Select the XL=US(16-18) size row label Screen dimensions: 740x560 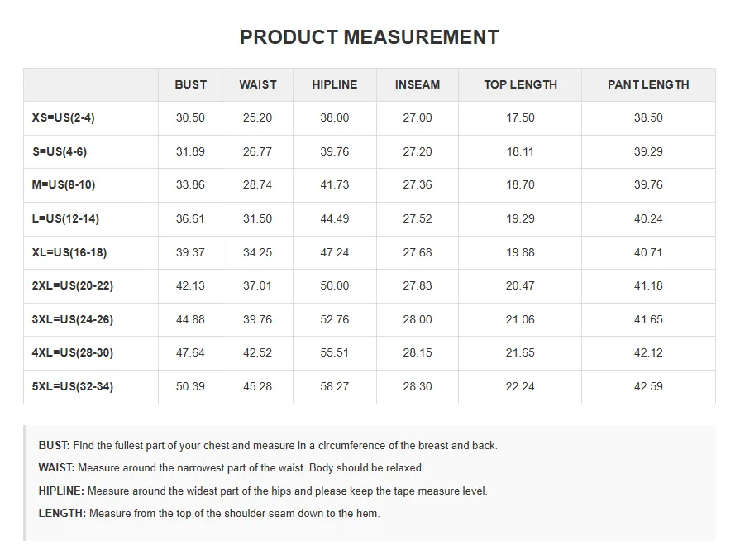tap(69, 252)
